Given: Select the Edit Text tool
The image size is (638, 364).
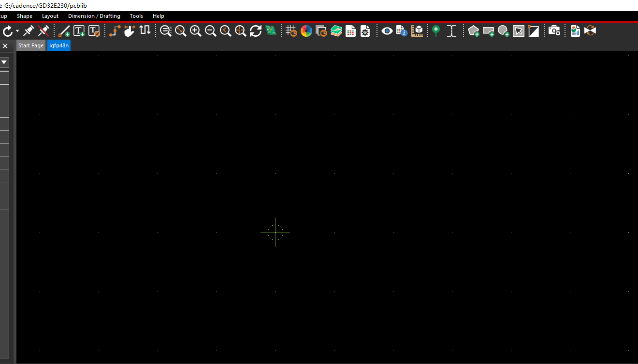Looking at the screenshot, I should coord(94,31).
